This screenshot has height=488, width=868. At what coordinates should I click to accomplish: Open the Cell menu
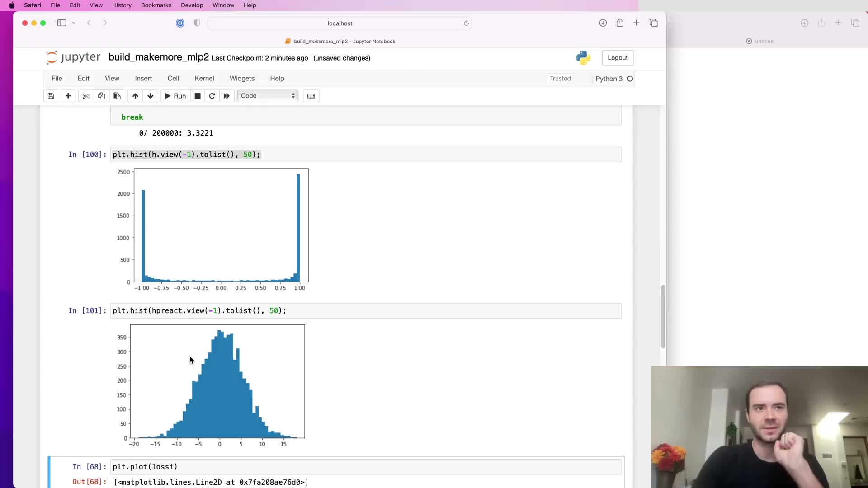coord(173,78)
